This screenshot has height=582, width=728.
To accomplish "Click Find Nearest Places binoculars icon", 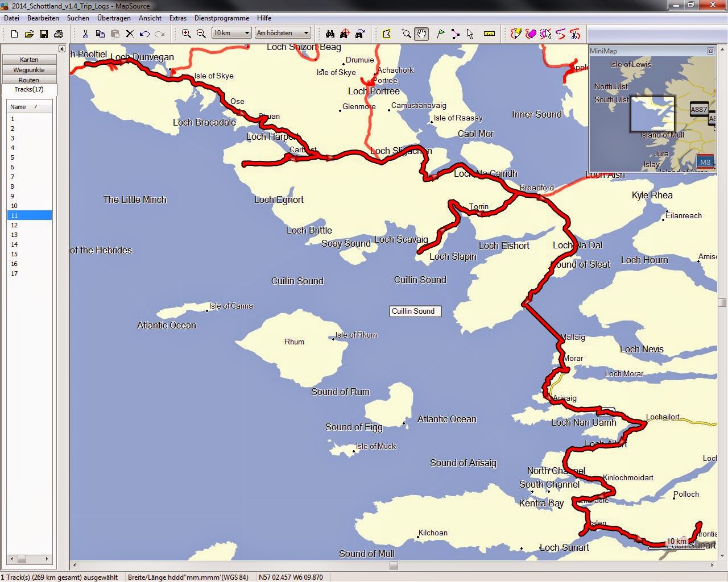I will click(x=345, y=34).
